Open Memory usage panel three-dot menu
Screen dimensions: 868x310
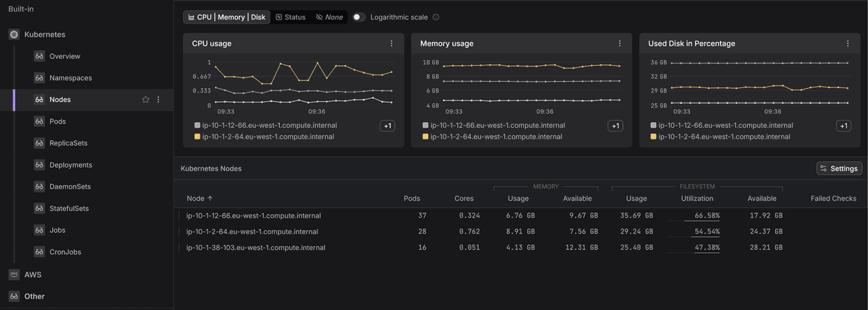click(x=620, y=43)
